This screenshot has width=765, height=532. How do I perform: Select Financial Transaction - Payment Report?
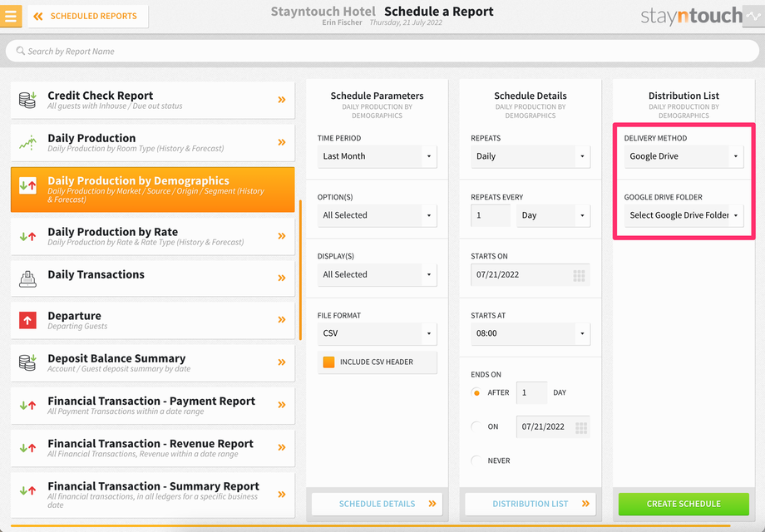tap(153, 405)
